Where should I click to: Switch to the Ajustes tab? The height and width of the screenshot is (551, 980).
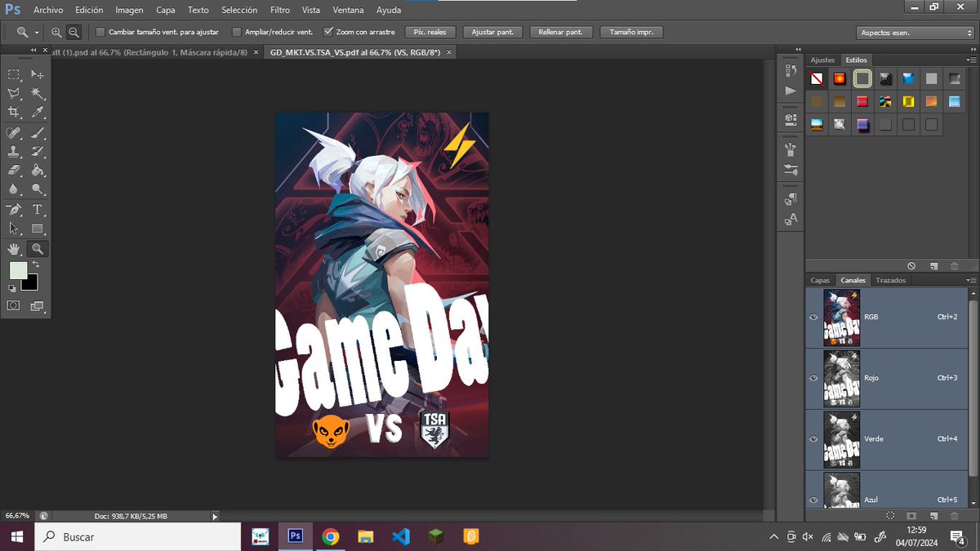tap(822, 60)
